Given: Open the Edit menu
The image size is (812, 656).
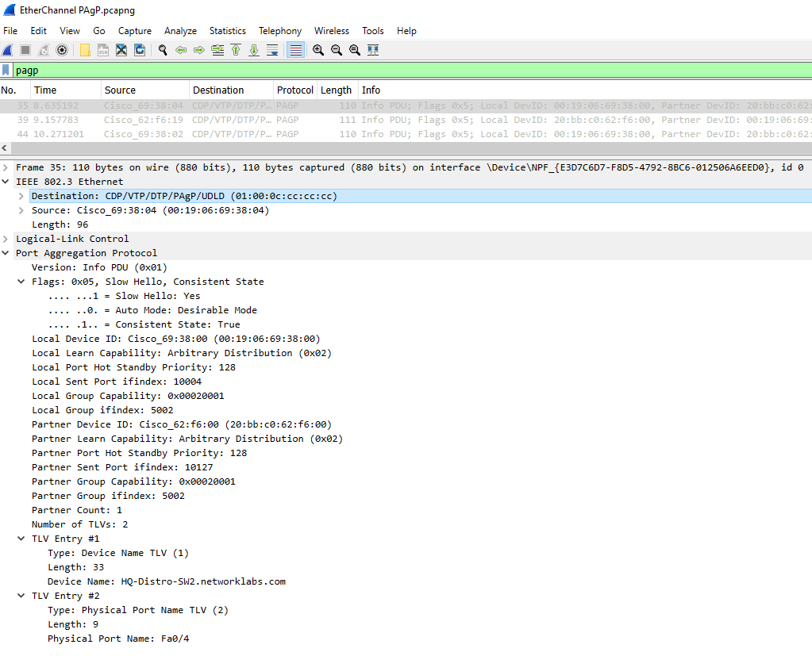Looking at the screenshot, I should tap(38, 31).
